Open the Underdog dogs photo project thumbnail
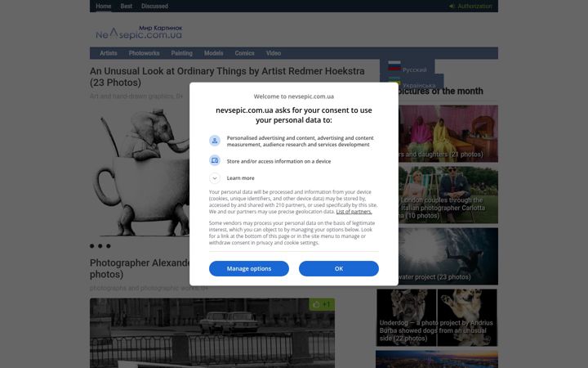588x368 pixels. point(437,317)
